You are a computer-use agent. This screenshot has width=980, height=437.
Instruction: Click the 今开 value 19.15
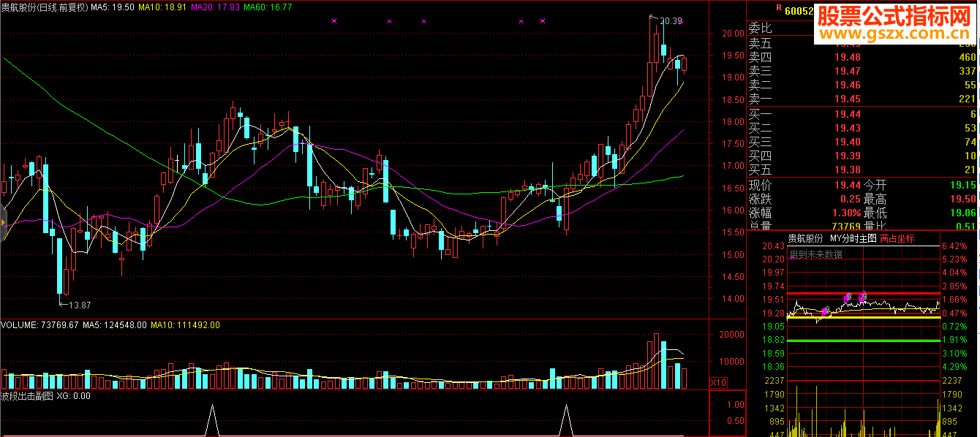[962, 186]
